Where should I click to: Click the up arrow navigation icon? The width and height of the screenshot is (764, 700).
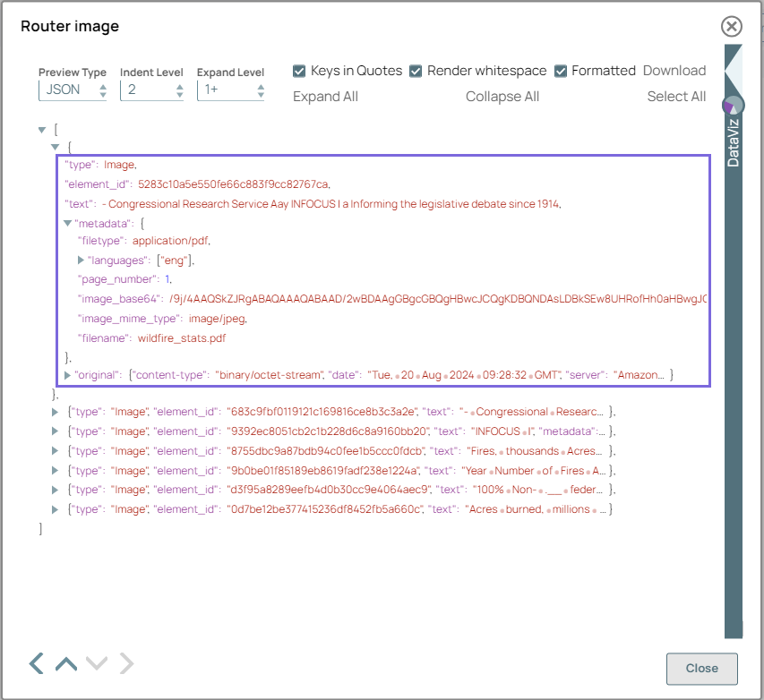tap(64, 662)
